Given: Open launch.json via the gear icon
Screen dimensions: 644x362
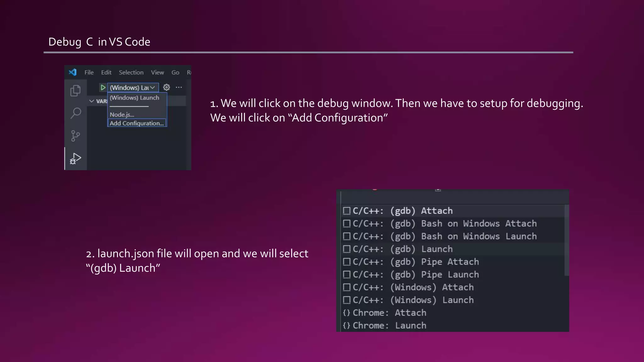Looking at the screenshot, I should click(167, 87).
